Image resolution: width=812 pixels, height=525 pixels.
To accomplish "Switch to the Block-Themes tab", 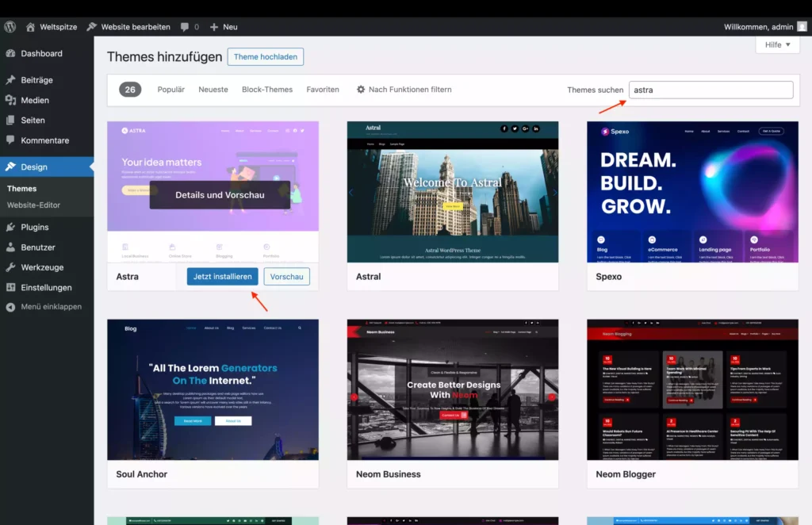I will coord(267,90).
